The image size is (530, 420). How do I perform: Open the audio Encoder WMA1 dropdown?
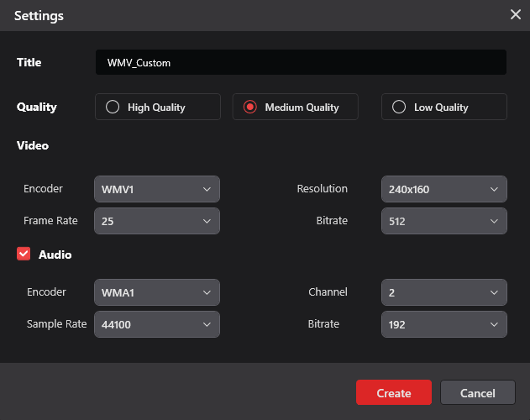(157, 292)
